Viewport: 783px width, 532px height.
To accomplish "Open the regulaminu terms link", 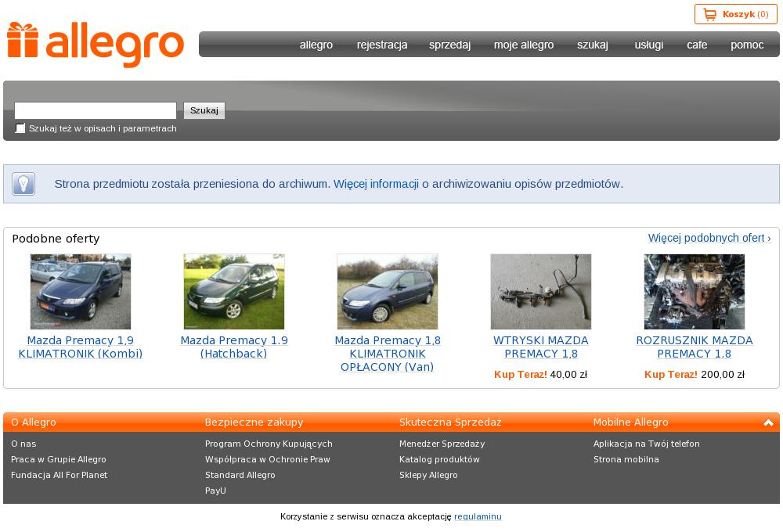I will coord(478,516).
